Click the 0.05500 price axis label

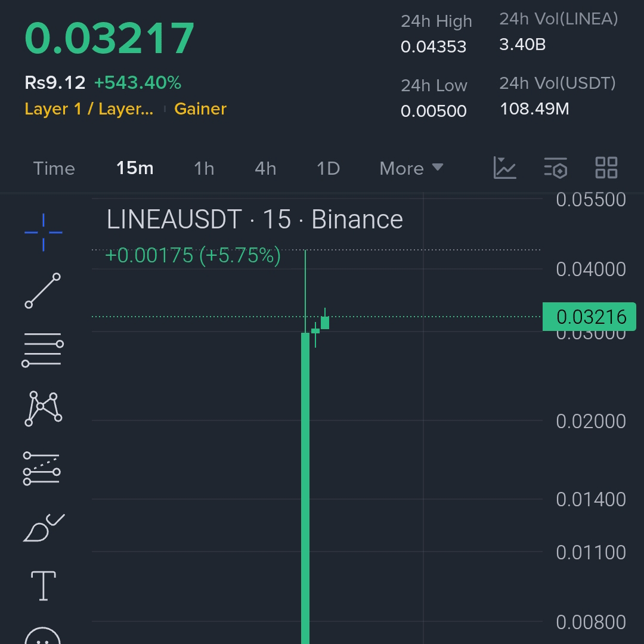591,200
